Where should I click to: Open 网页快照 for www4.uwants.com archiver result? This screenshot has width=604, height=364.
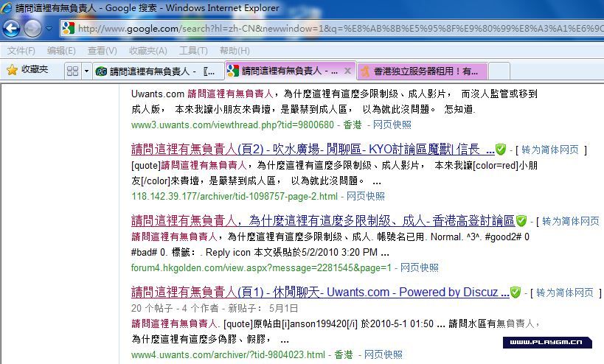[383, 354]
